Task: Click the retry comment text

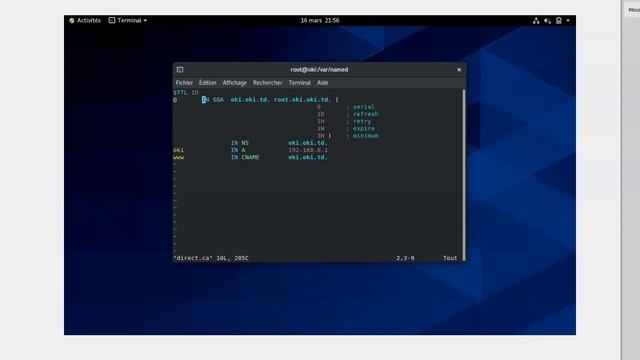Action: tap(362, 122)
